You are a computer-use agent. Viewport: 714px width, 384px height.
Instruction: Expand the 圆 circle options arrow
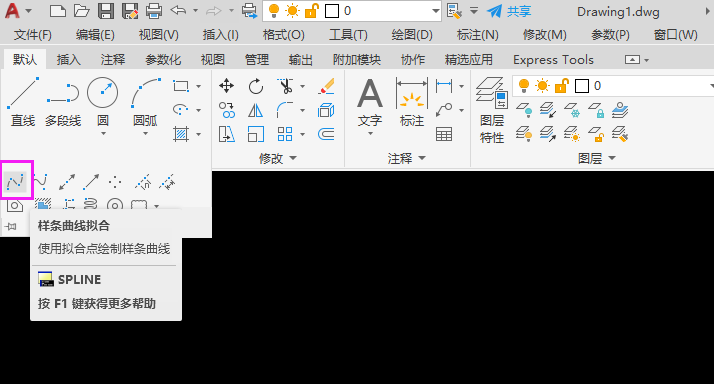coord(103,134)
